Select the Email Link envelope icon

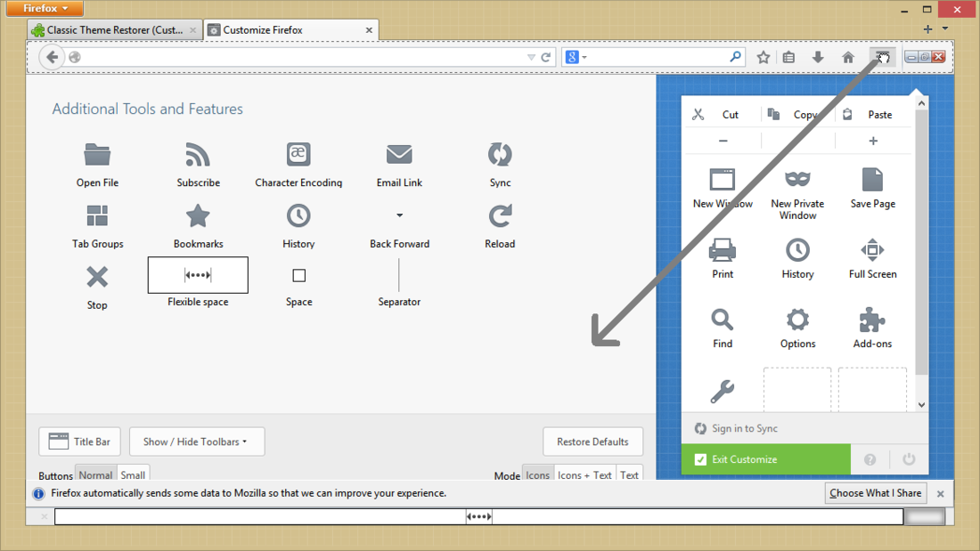point(399,154)
